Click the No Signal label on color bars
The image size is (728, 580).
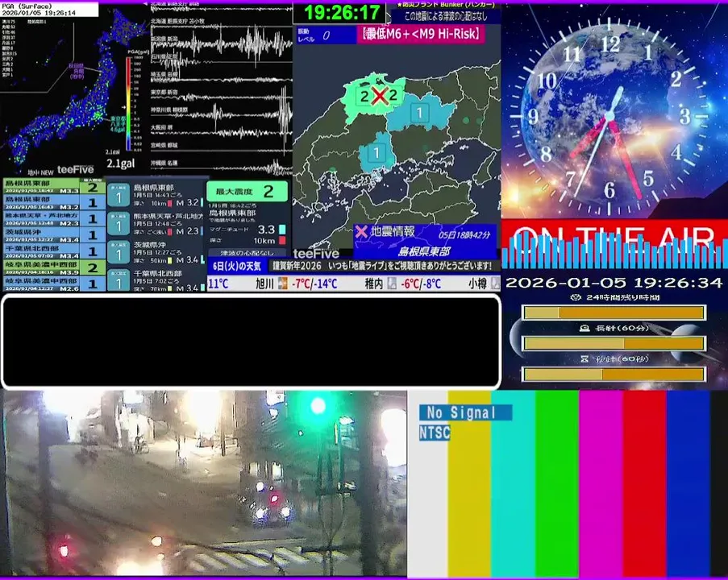point(465,412)
